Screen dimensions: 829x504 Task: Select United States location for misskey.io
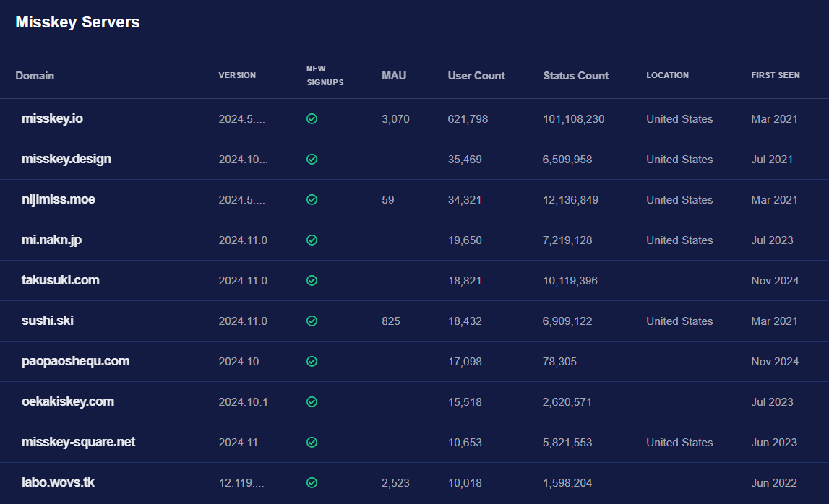coord(679,119)
